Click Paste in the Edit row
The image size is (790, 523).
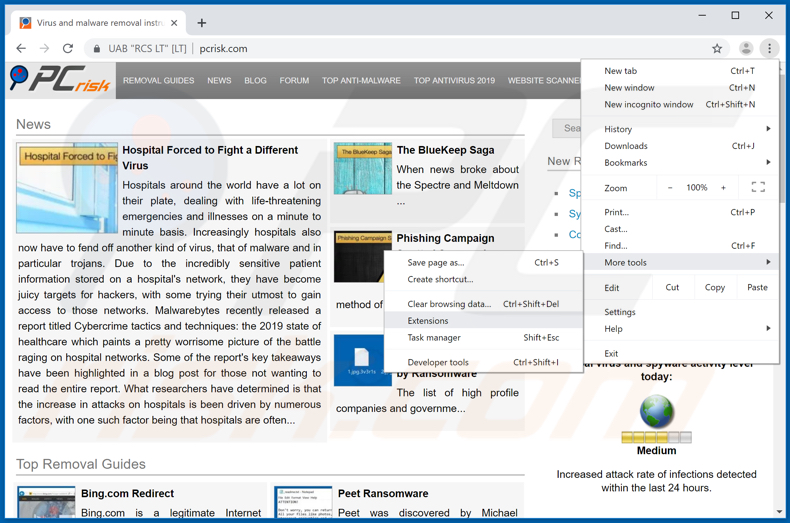pos(757,287)
